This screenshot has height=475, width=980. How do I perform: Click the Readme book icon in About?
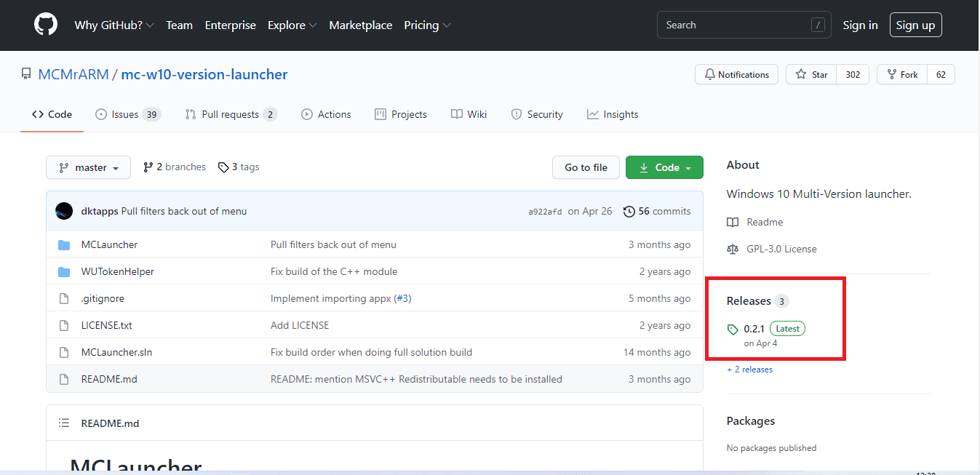(733, 222)
